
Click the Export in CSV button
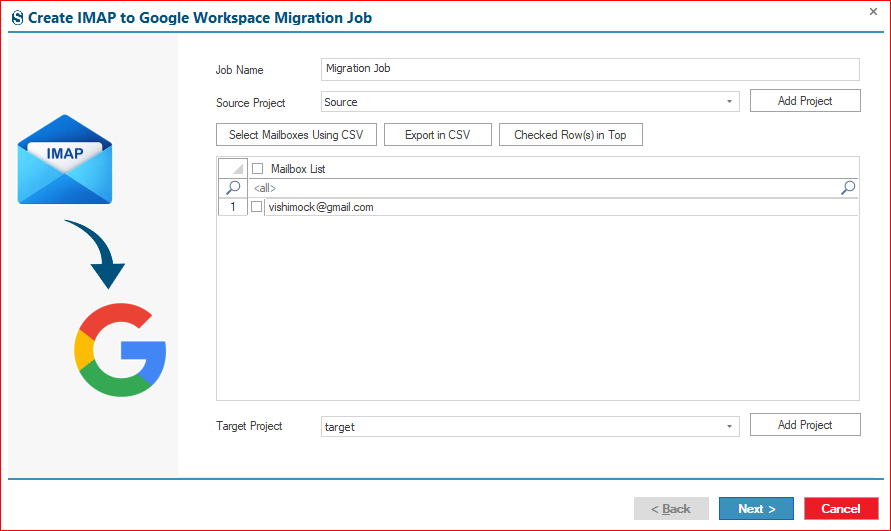(x=438, y=135)
